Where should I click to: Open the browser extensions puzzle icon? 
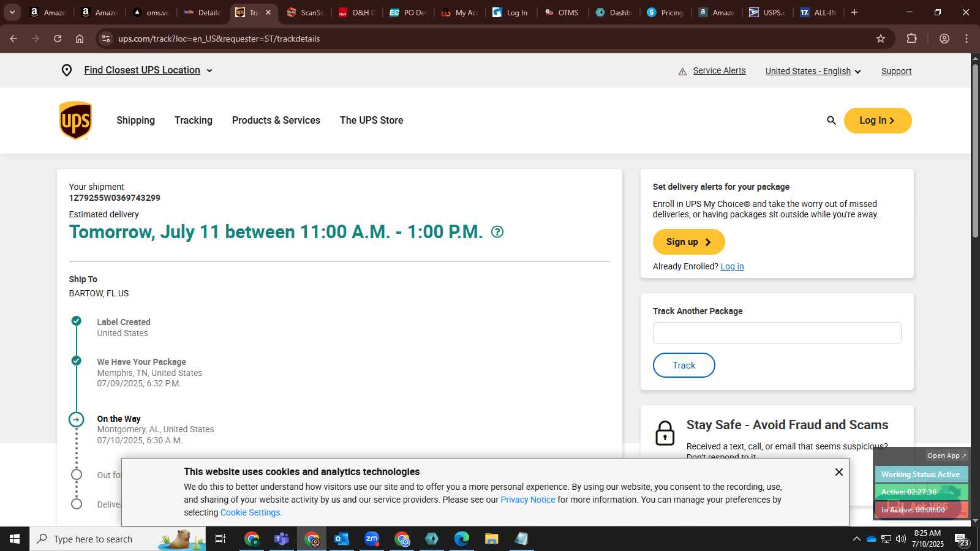tap(911, 39)
